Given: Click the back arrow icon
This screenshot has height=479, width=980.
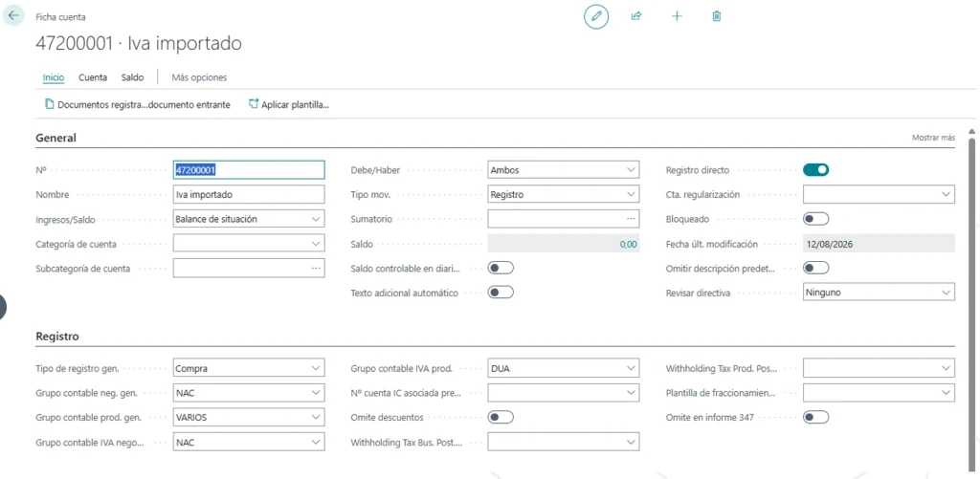Looking at the screenshot, I should (x=13, y=16).
